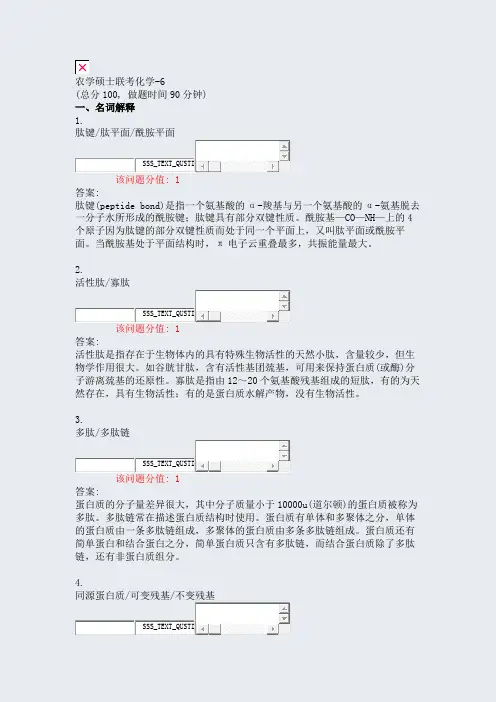Screen dimensions: 496x702
Task: Click the broken image icon at top
Action: tap(82, 68)
